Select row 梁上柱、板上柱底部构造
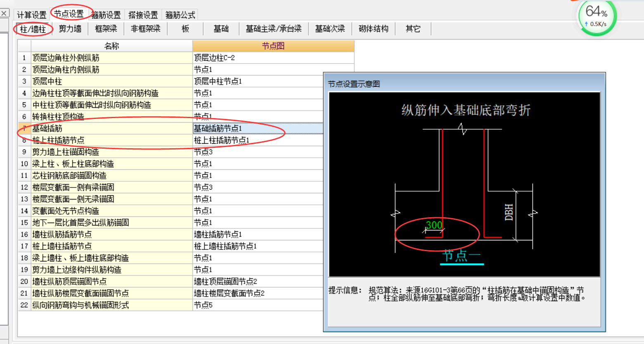644x344 pixels. pyautogui.click(x=111, y=164)
